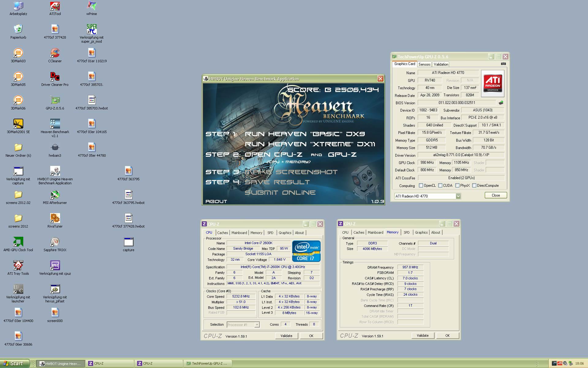The image size is (588, 368).
Task: Click Save Result in HWBOT Heaven app
Action: [277, 182]
